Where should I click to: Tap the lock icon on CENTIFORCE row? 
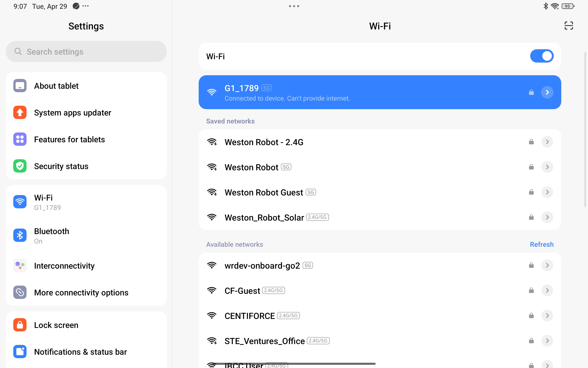531,316
